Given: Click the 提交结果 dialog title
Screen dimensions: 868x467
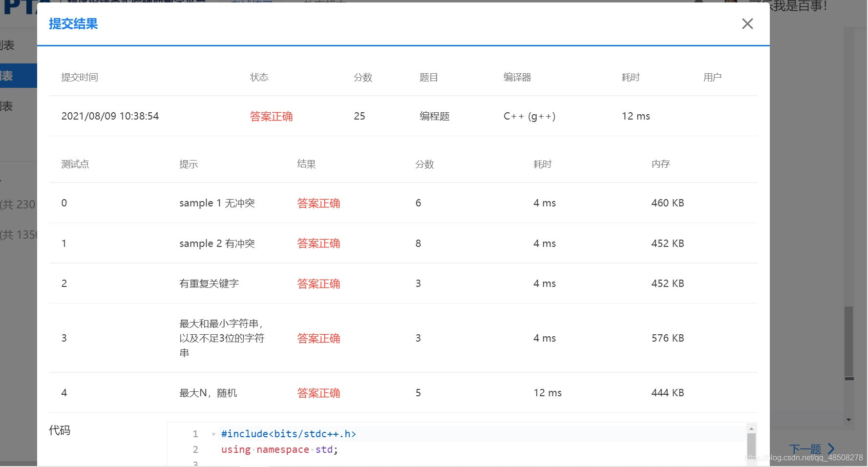Looking at the screenshot, I should 73,24.
